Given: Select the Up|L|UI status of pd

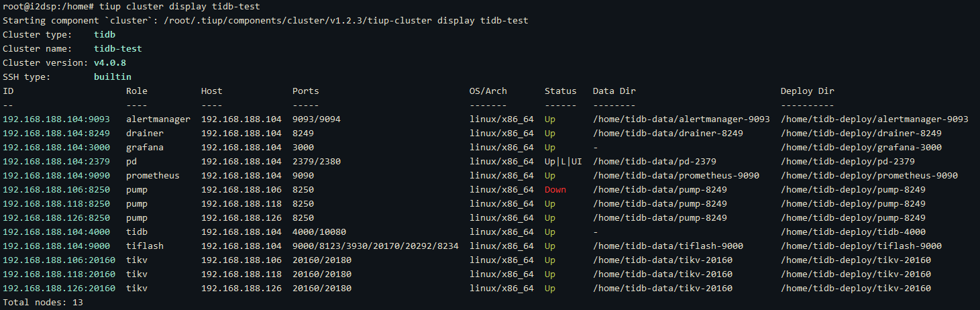Looking at the screenshot, I should (x=563, y=162).
